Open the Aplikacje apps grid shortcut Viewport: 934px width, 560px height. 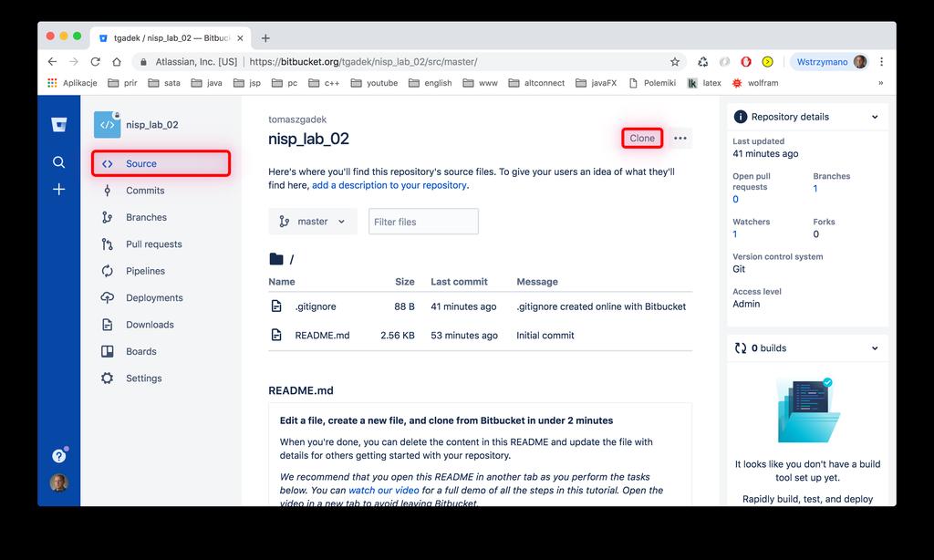(72, 83)
